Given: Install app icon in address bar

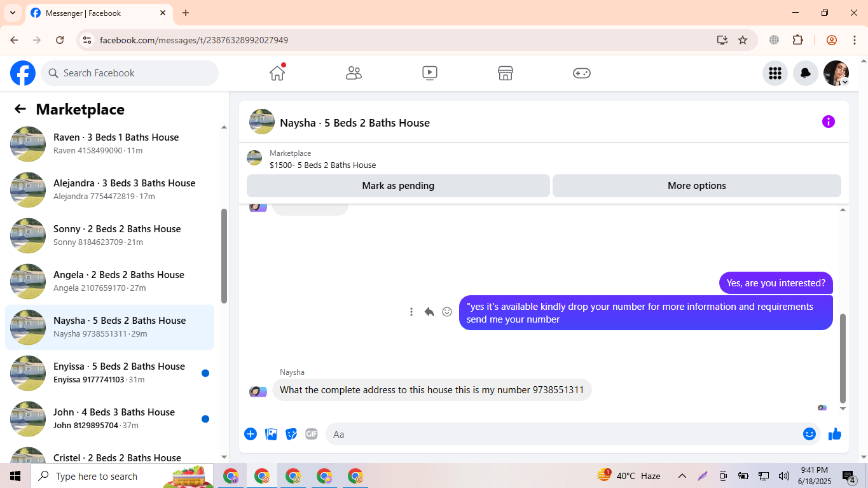Looking at the screenshot, I should click(x=722, y=40).
